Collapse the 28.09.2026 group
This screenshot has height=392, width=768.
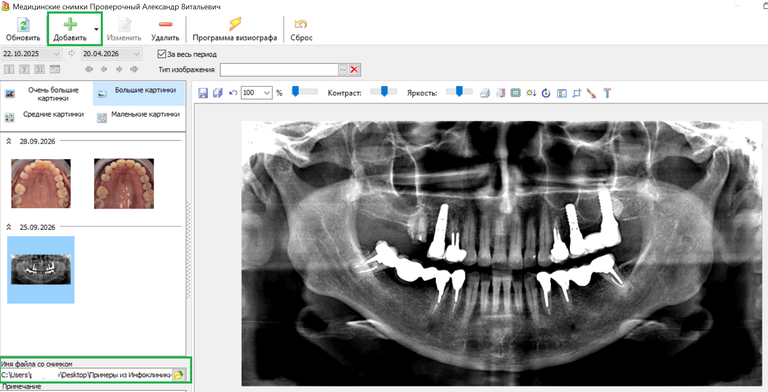9,141
